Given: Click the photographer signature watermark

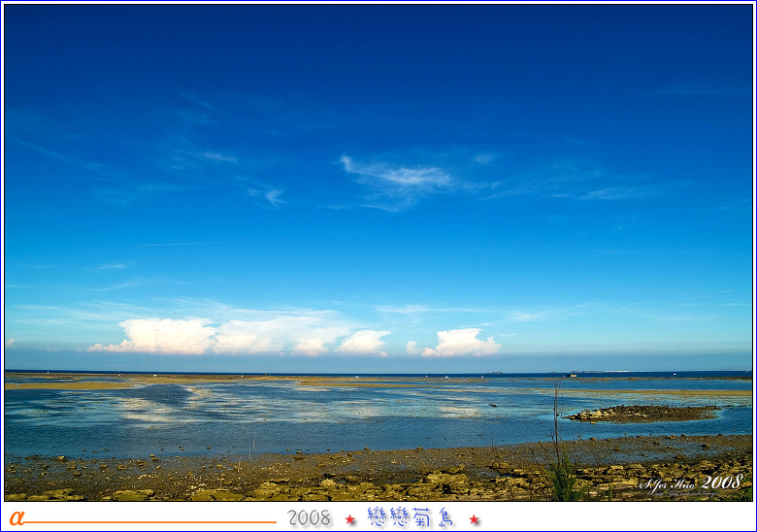Looking at the screenshot, I should 668,483.
